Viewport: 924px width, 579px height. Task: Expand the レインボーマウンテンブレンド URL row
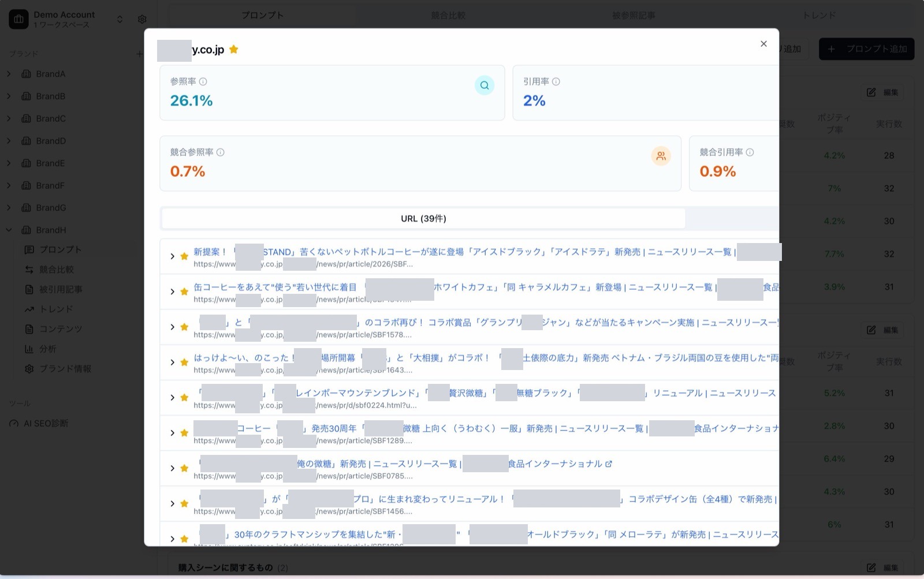172,397
